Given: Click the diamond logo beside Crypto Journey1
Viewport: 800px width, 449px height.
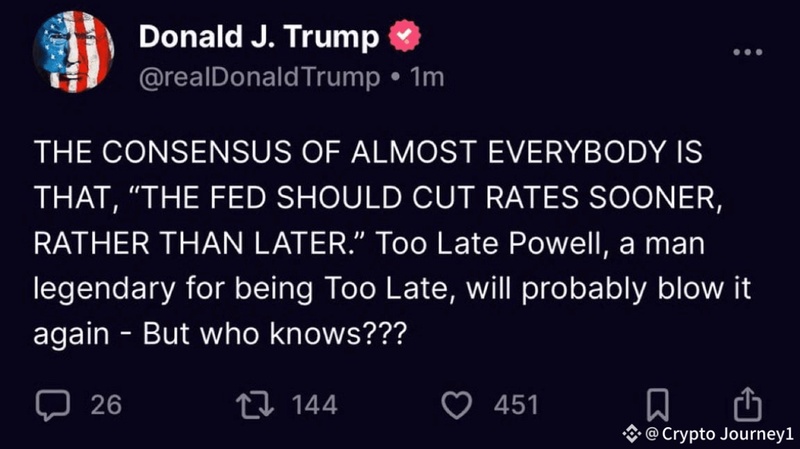Looking at the screenshot, I should [x=630, y=434].
